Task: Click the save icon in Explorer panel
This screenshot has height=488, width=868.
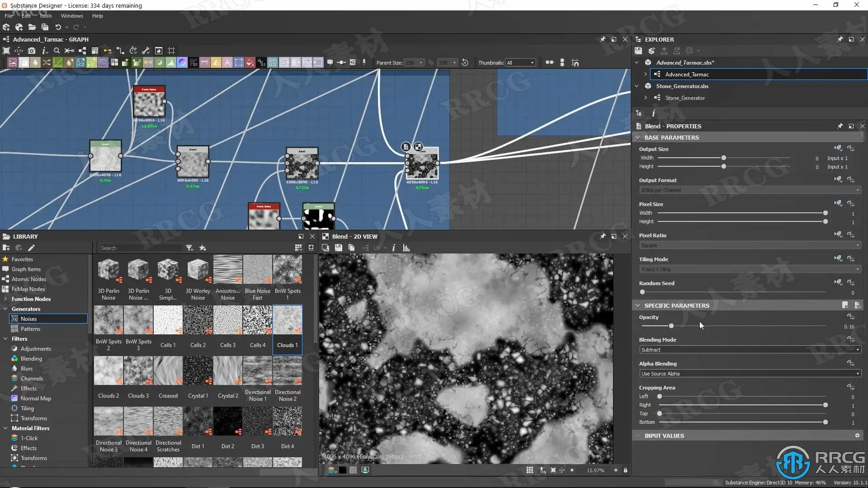Action: pos(638,51)
